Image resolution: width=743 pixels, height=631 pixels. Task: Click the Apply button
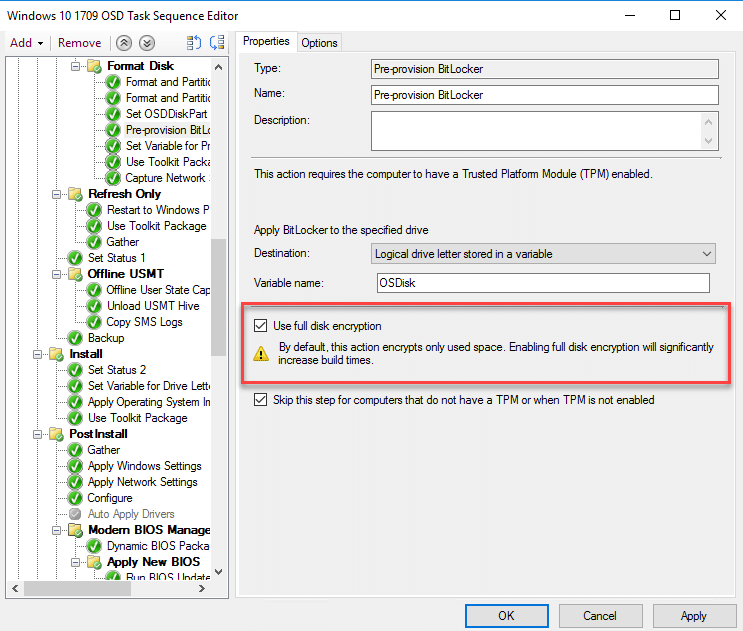click(694, 615)
